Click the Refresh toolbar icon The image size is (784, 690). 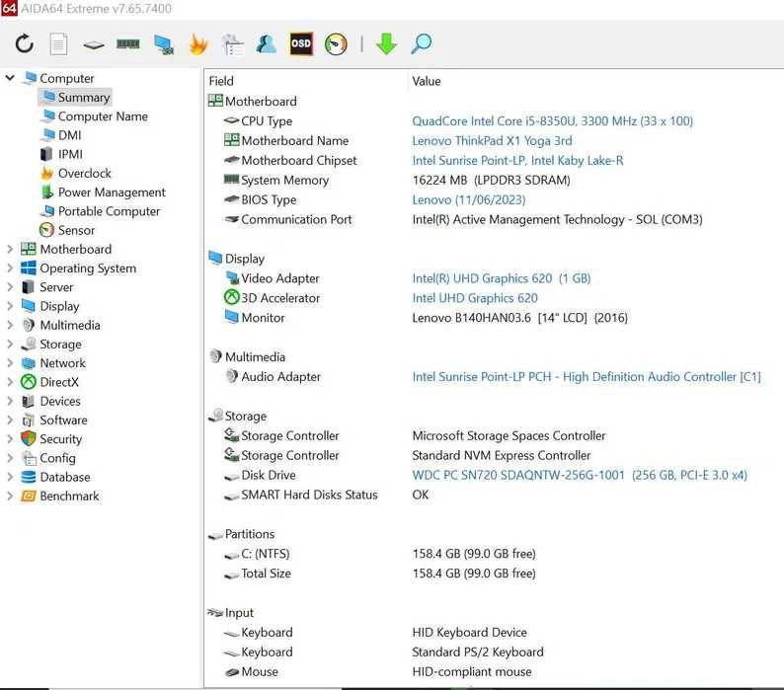point(24,44)
